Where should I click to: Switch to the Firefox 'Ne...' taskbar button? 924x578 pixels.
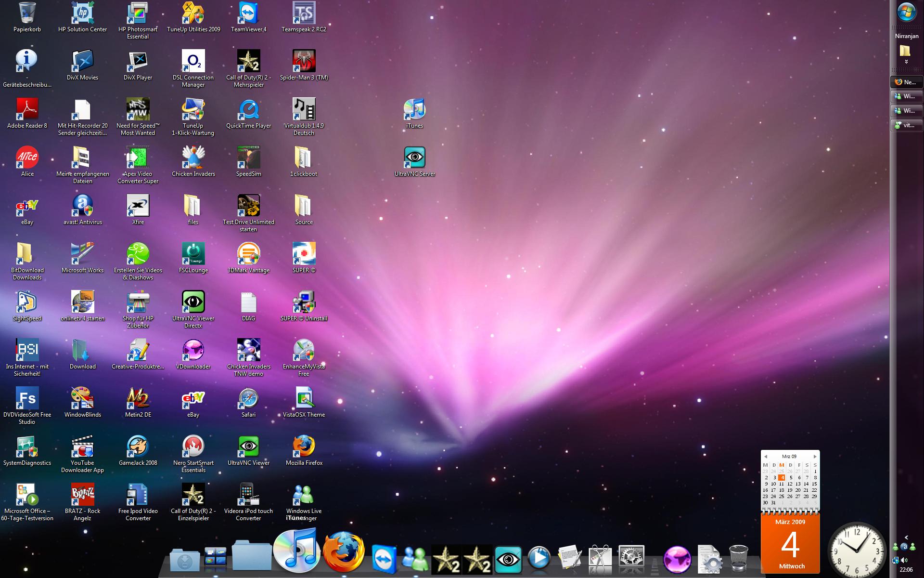click(907, 82)
